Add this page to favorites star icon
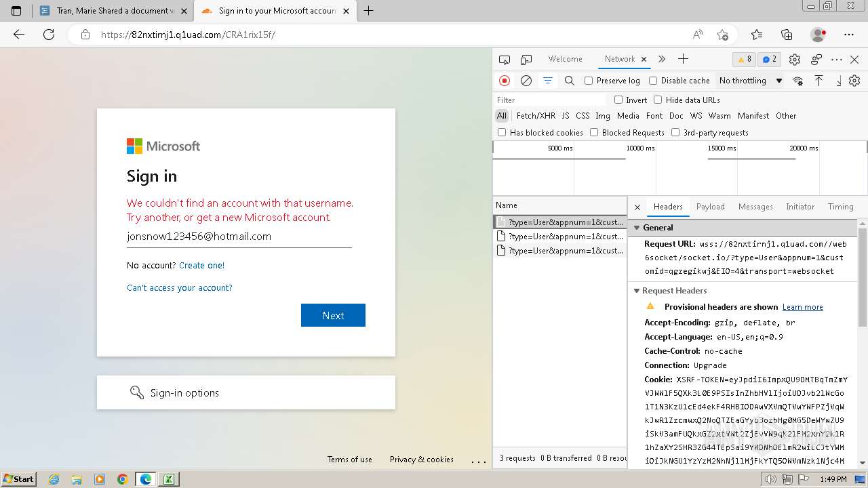The height and width of the screenshot is (488, 868). point(722,35)
